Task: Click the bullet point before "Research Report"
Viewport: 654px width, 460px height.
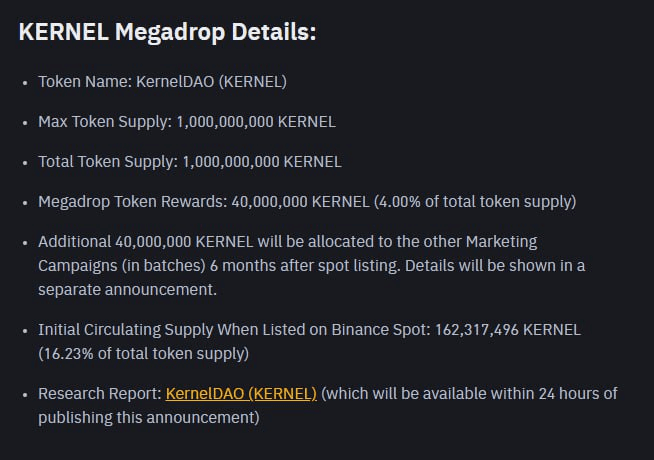Action: coord(24,394)
